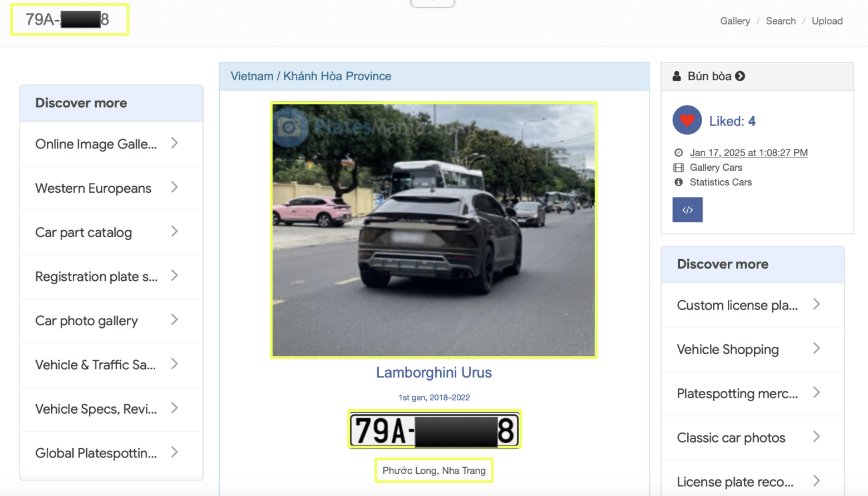Select Global Platespotting list item
The image size is (868, 496).
(x=111, y=453)
